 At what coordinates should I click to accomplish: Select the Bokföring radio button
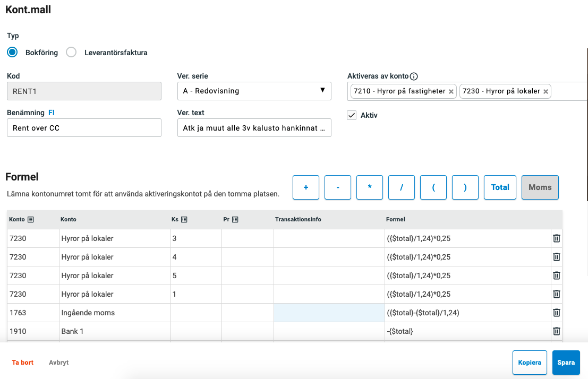point(12,52)
